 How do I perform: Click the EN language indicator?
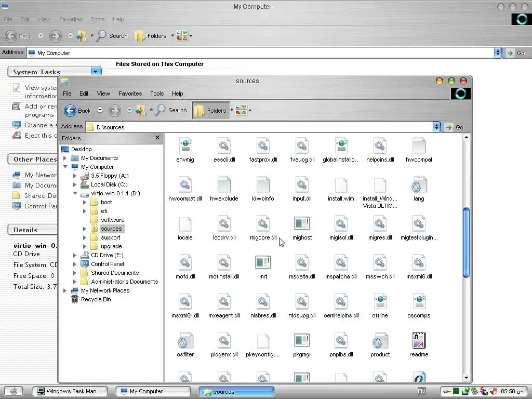click(x=421, y=391)
